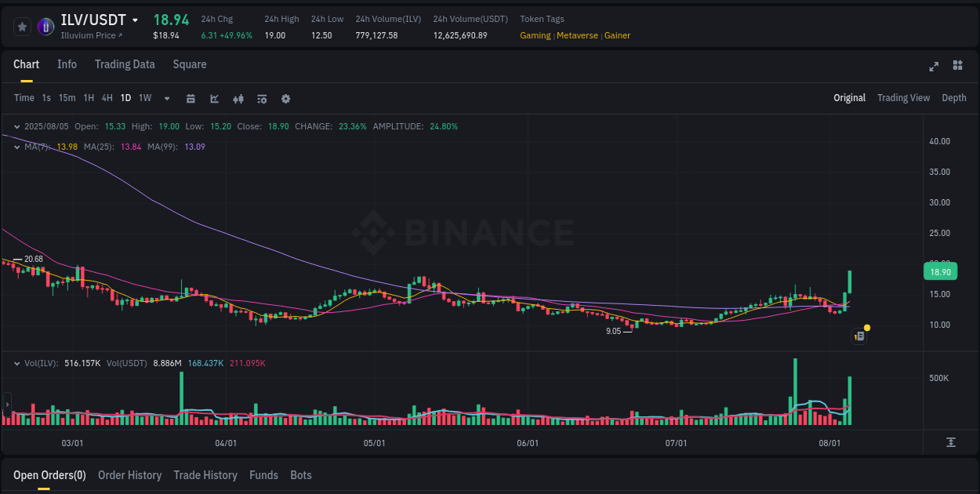Open the Order History tab

tap(129, 475)
